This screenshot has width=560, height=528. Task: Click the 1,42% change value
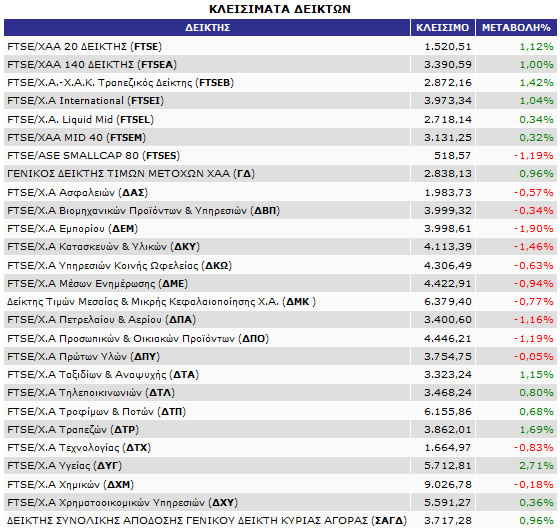[x=536, y=83]
